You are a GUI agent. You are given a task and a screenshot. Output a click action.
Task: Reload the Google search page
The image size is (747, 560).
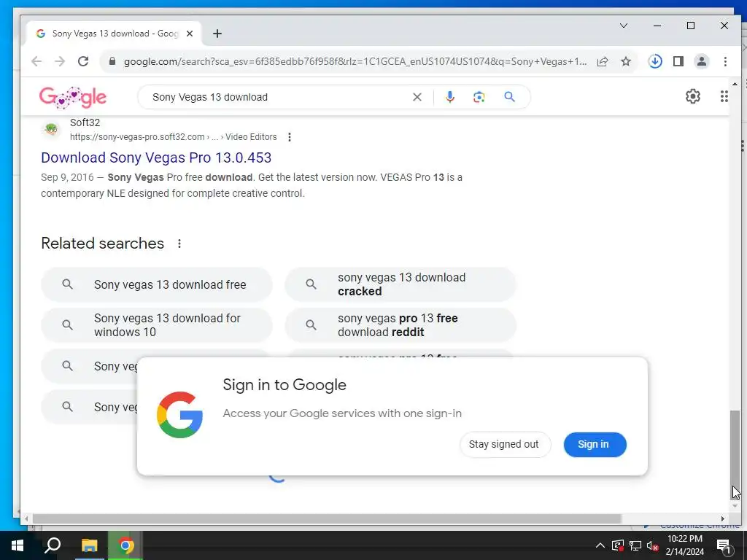pyautogui.click(x=83, y=61)
